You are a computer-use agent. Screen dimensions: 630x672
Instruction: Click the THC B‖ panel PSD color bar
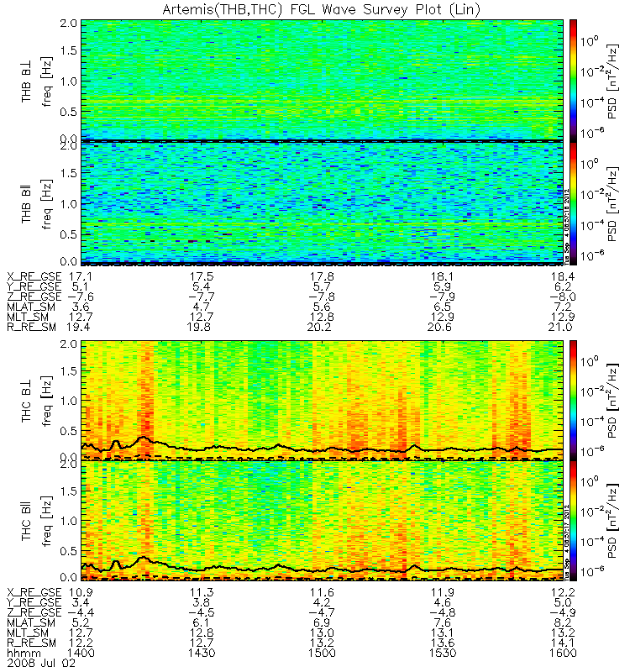(573, 521)
